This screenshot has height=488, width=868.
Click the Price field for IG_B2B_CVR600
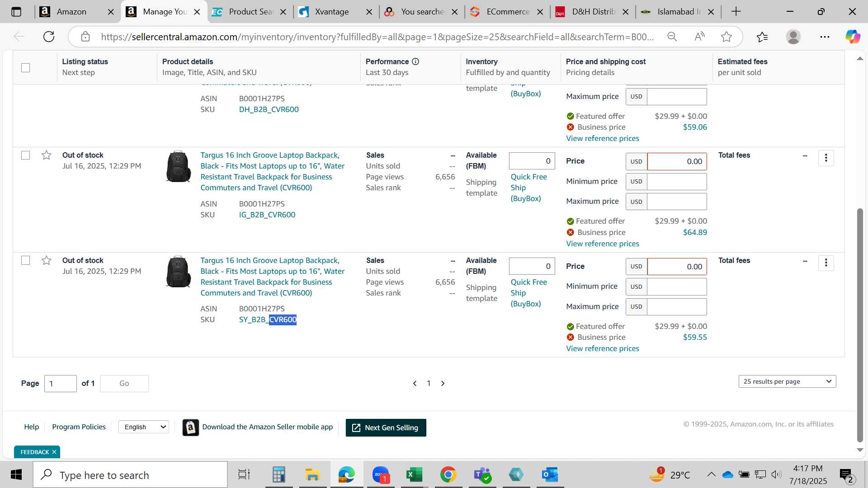click(677, 162)
